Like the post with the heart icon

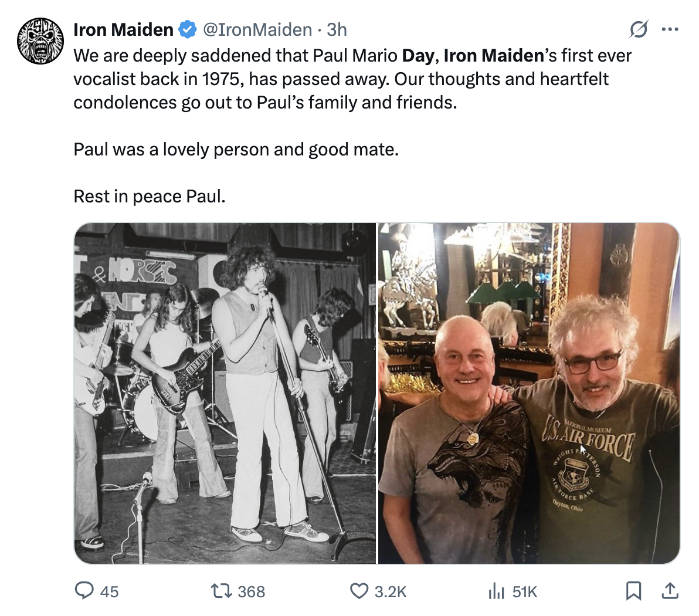click(x=358, y=591)
